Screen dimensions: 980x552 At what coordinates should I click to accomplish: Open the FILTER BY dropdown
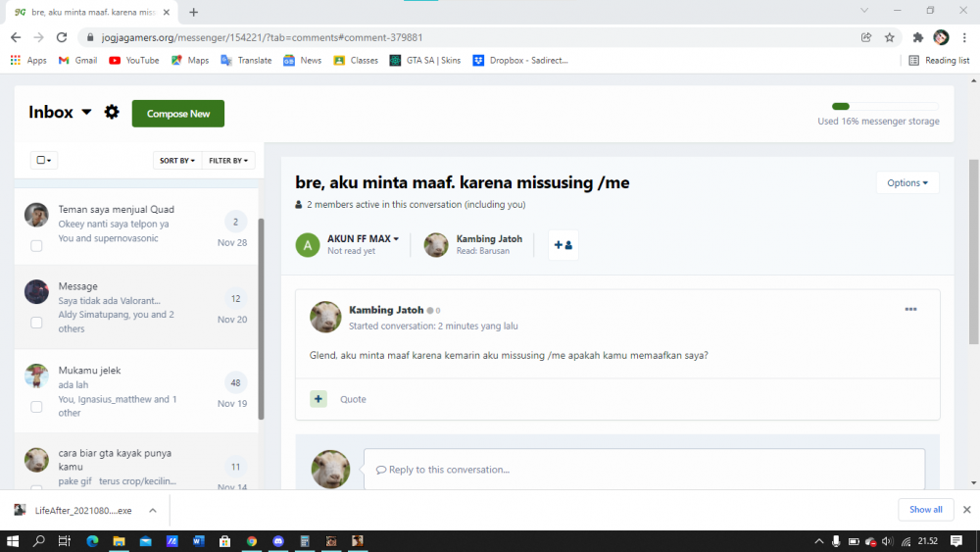228,161
